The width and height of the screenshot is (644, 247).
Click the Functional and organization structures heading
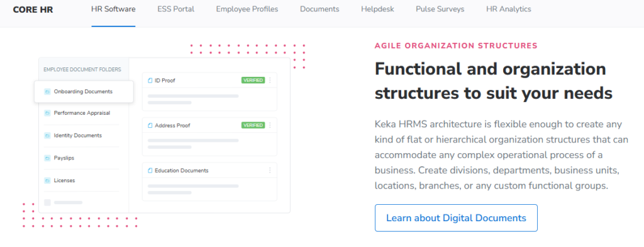(x=493, y=81)
